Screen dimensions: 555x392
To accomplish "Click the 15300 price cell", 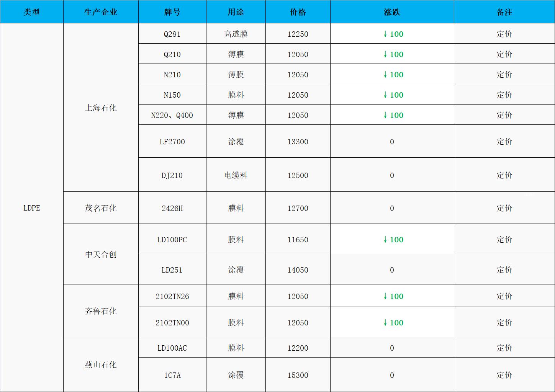I will tap(298, 375).
